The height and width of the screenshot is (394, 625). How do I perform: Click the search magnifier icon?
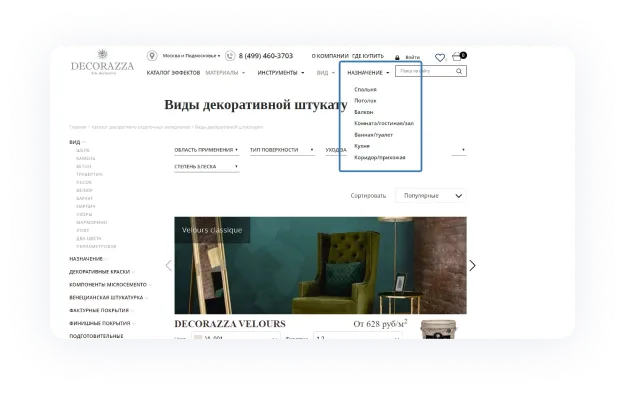click(459, 71)
